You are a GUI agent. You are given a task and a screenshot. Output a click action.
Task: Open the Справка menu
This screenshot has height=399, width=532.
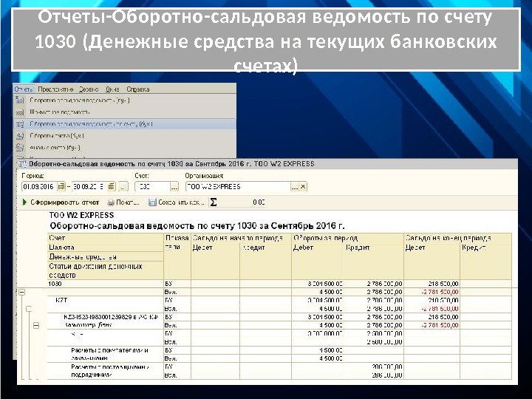[138, 89]
